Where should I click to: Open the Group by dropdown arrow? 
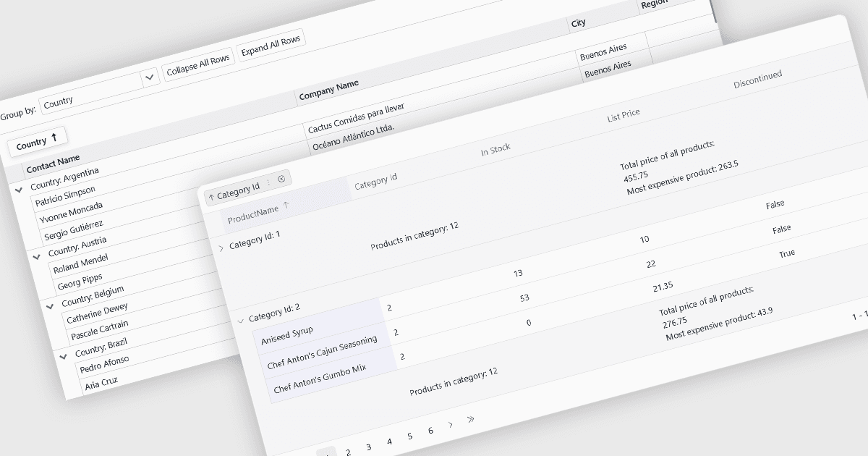click(150, 77)
